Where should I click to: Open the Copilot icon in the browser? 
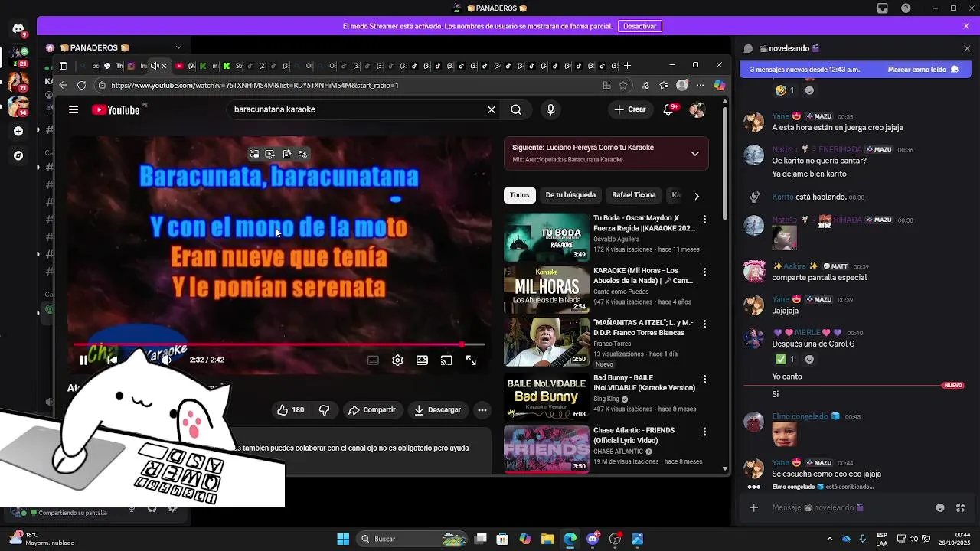tap(719, 85)
